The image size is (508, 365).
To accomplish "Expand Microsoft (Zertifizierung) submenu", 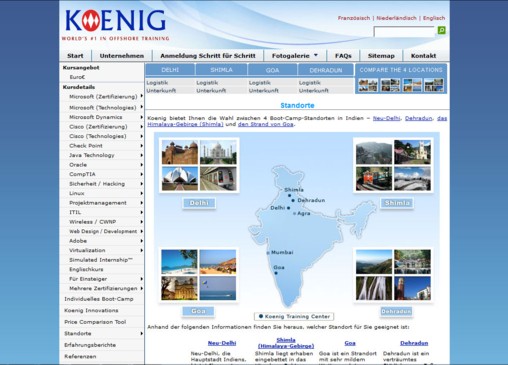I will 142,96.
